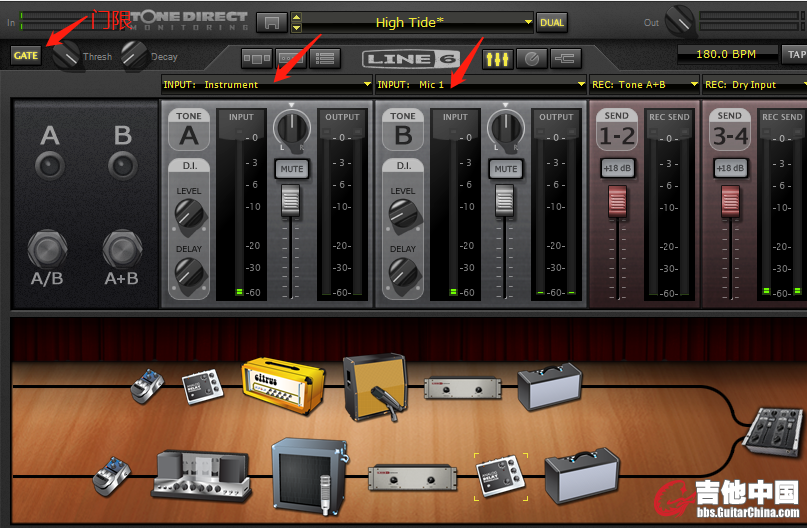Show the mixer faders view icon
Viewport: 807px width, 528px height.
[x=498, y=59]
